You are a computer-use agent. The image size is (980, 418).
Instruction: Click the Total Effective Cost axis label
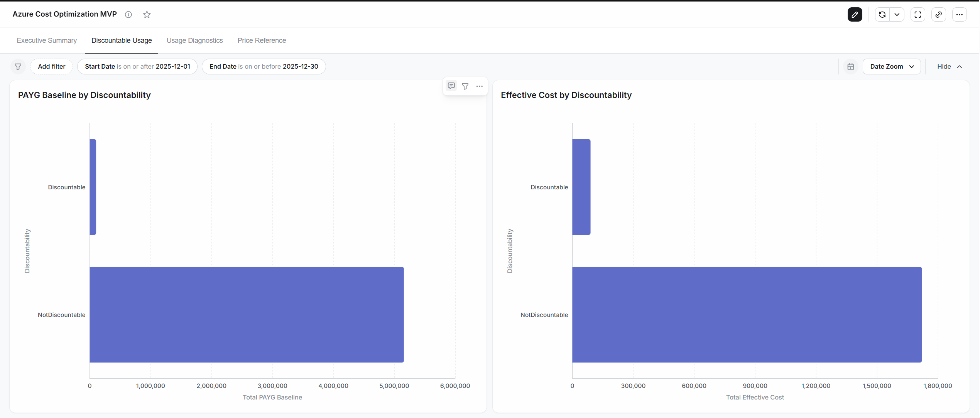point(755,397)
